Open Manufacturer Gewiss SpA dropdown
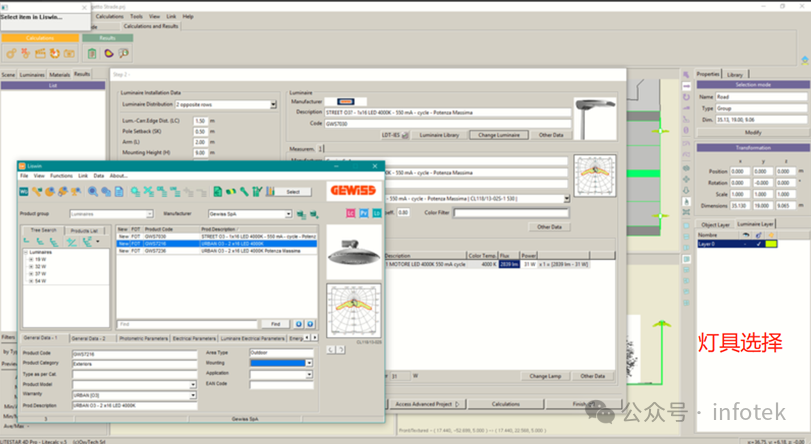The image size is (811, 444). pyautogui.click(x=289, y=214)
